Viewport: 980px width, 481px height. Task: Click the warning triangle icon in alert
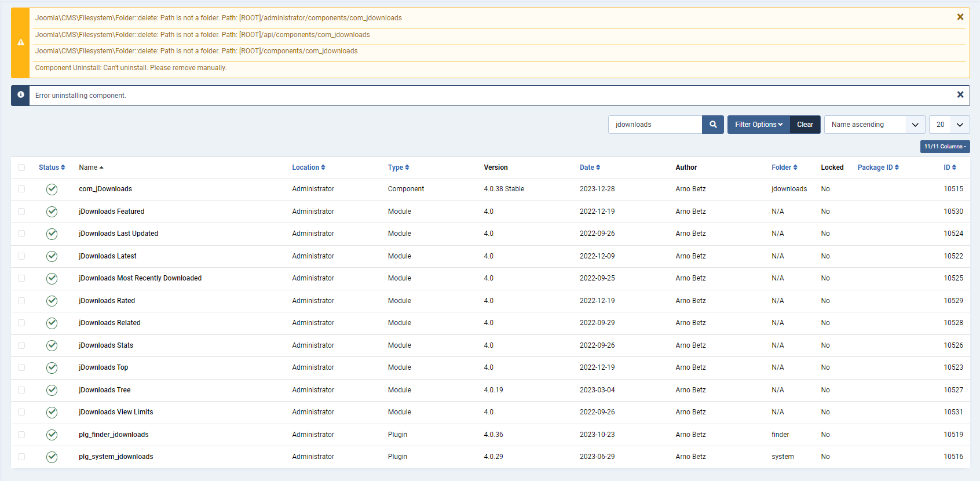coord(21,42)
